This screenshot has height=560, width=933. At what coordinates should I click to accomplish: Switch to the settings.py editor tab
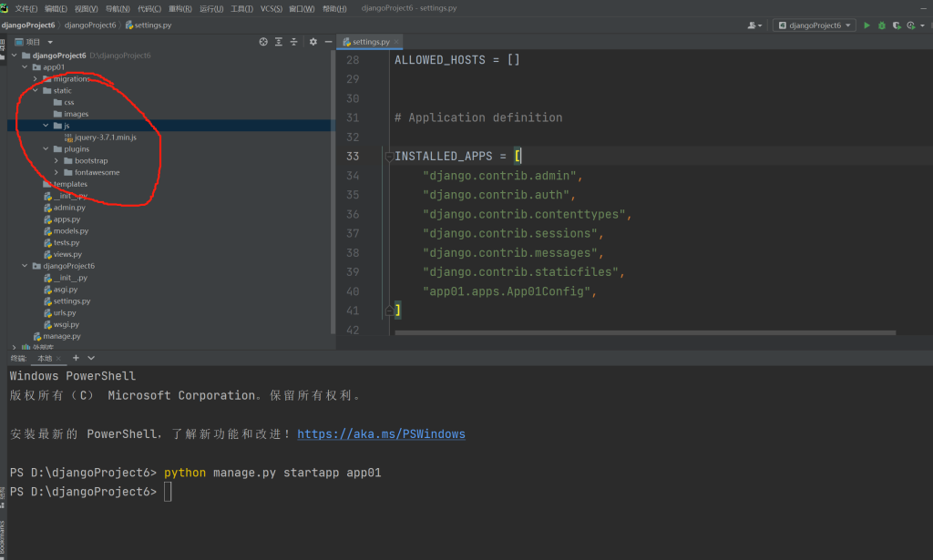369,42
